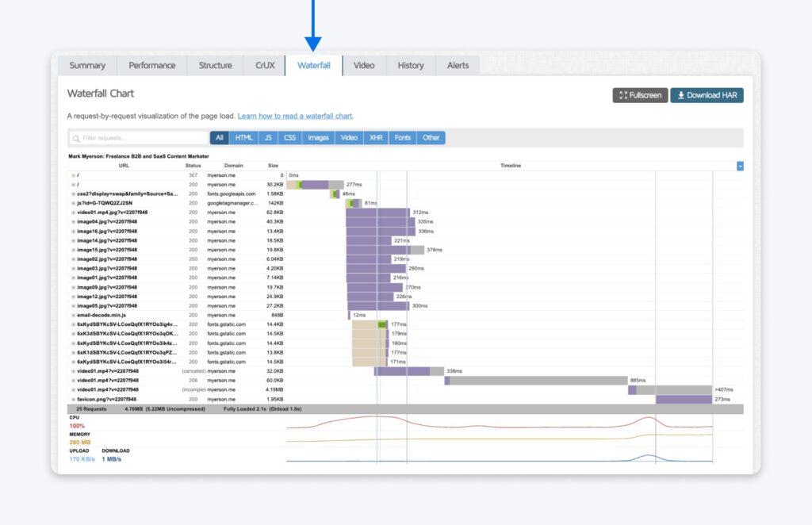The width and height of the screenshot is (812, 525).
Task: Open the Timeline column dropdown arrow
Action: [739, 166]
